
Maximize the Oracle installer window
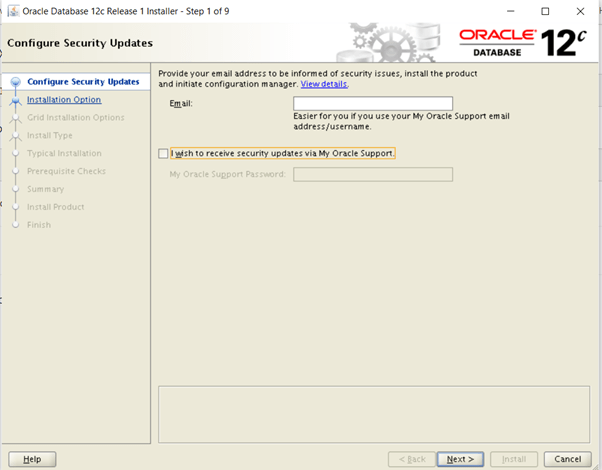tap(545, 11)
